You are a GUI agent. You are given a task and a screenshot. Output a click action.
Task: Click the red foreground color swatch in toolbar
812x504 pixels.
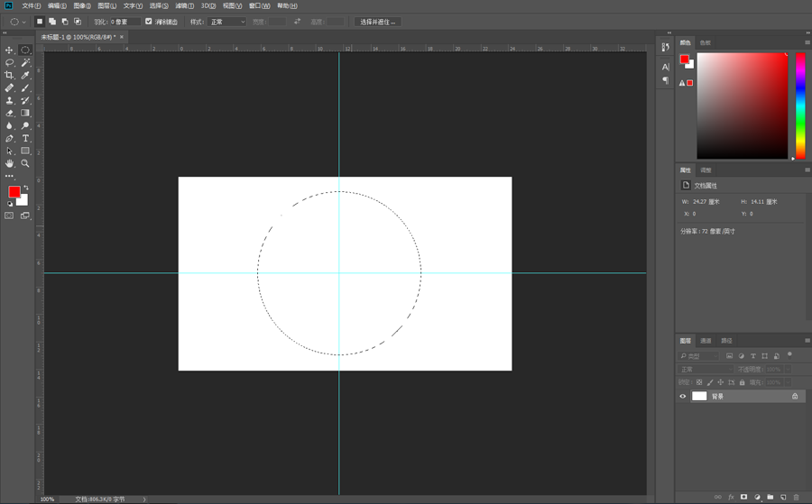coord(14,192)
